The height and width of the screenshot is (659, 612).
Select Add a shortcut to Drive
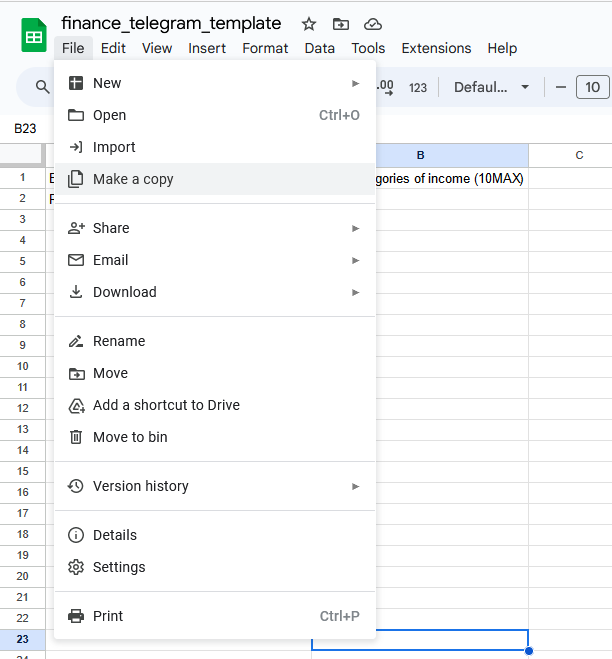pyautogui.click(x=215, y=405)
